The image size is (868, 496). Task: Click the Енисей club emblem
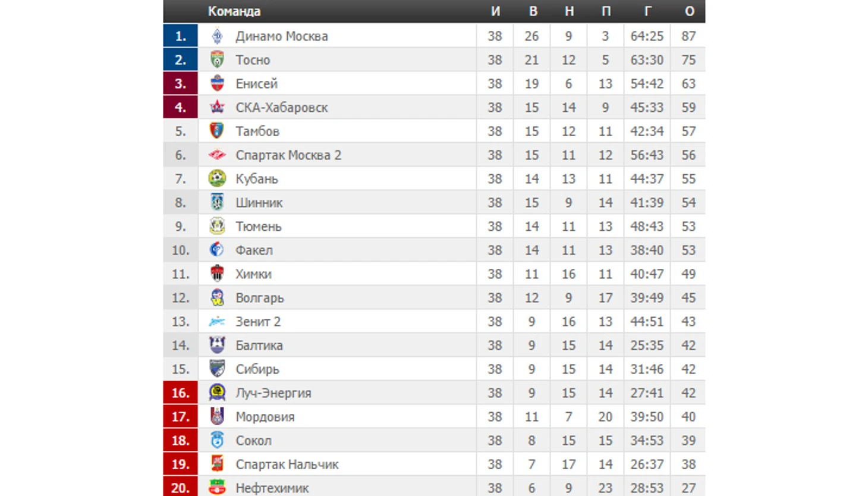pos(217,83)
